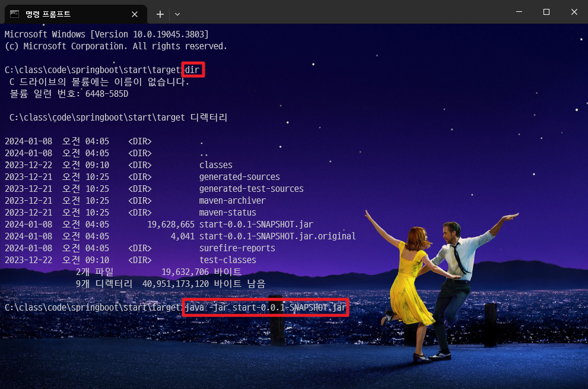Viewport: 588px width, 389px height.
Task: Click the volume serial number 6448-585D
Action: [x=107, y=94]
